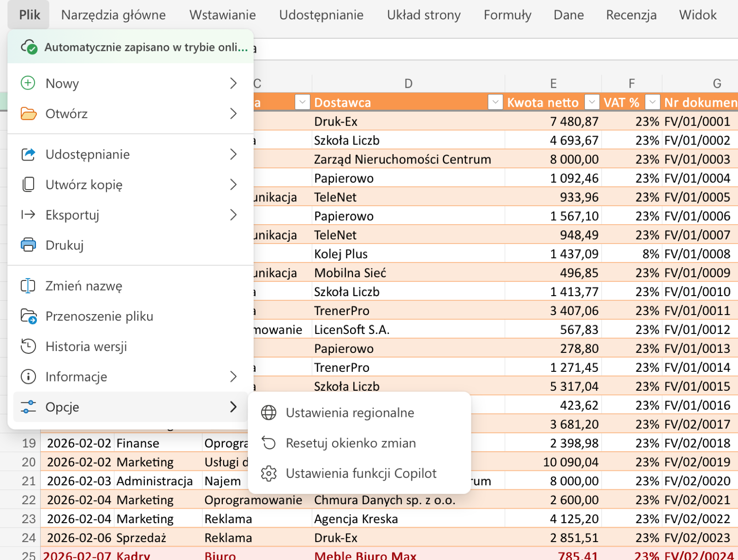This screenshot has height=560, width=738.
Task: Click the Drukuj printer icon
Action: (28, 245)
